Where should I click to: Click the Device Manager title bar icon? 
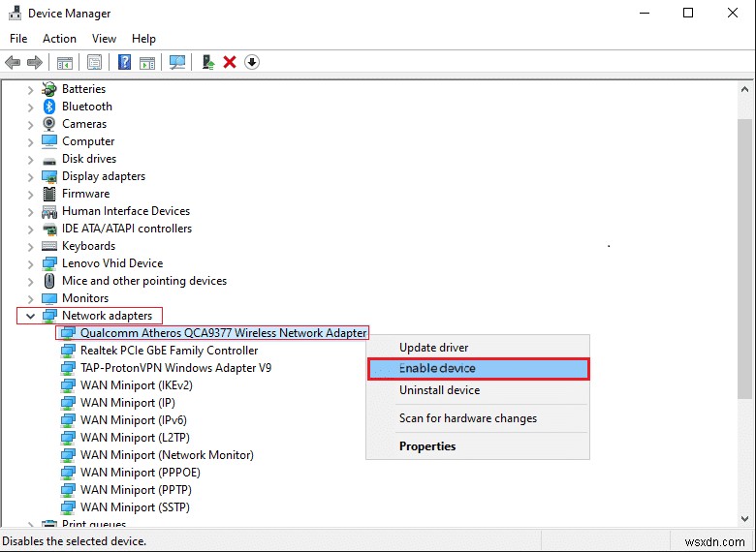(15, 13)
